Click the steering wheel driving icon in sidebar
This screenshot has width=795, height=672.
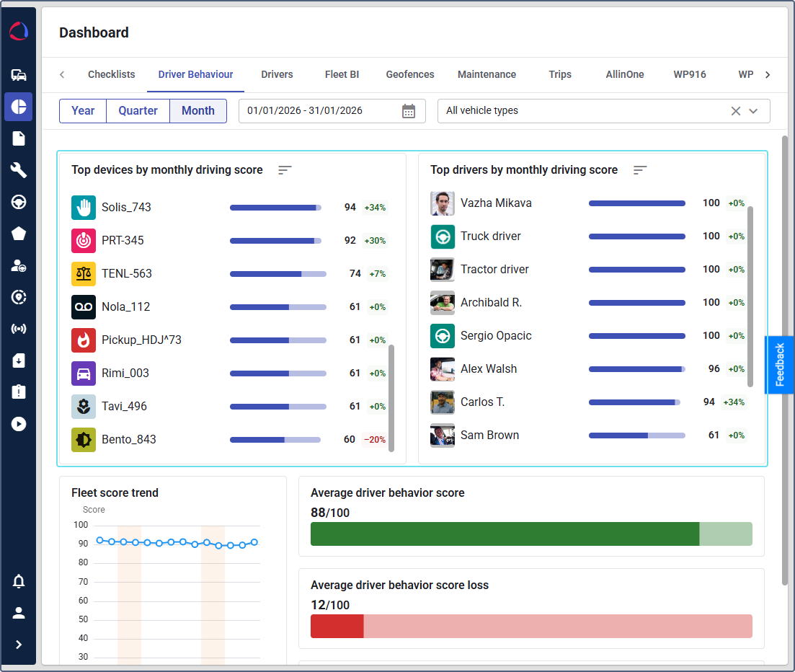coord(19,202)
